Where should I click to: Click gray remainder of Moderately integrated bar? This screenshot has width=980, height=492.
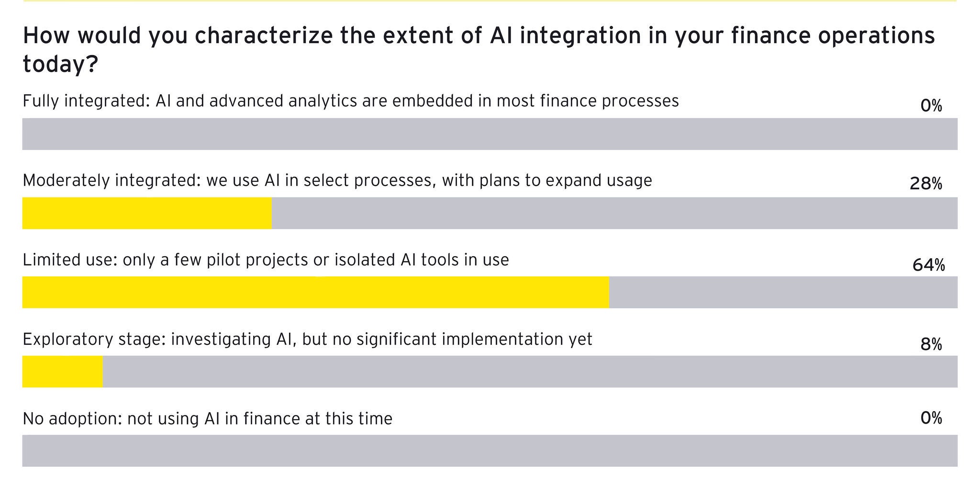[614, 213]
